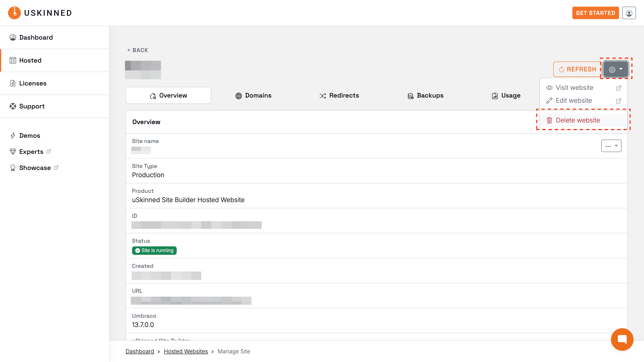Open Showcase external link

[x=35, y=168]
